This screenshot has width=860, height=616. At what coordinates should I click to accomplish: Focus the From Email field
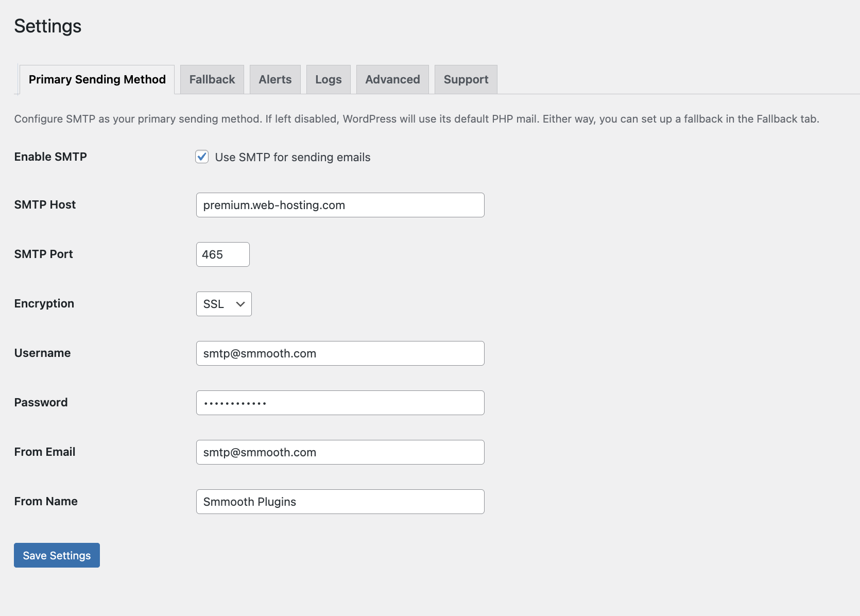[x=340, y=452]
